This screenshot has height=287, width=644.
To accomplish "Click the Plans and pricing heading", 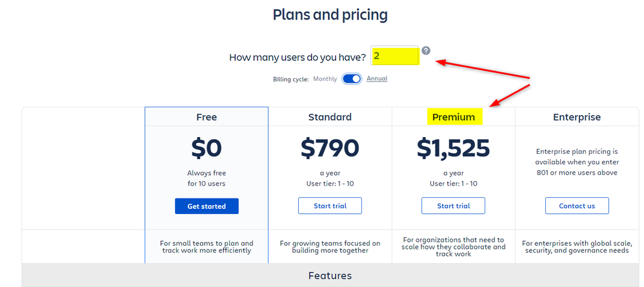I will [330, 15].
